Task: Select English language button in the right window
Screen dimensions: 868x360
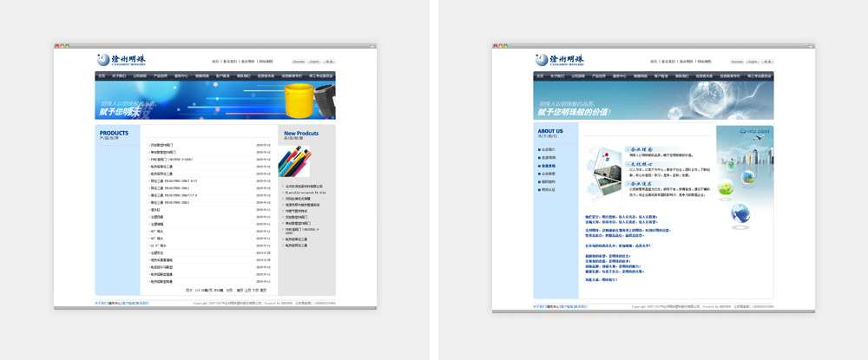Action: (x=753, y=62)
